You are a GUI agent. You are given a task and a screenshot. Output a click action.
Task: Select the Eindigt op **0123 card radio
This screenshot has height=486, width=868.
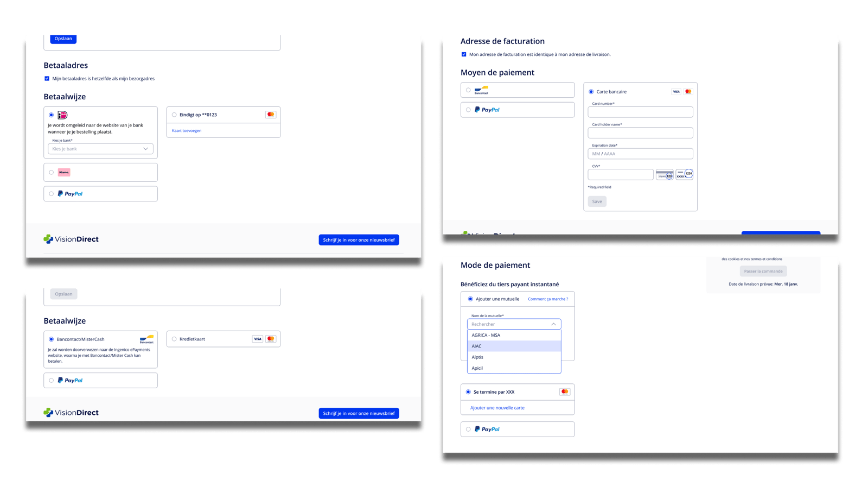[174, 115]
